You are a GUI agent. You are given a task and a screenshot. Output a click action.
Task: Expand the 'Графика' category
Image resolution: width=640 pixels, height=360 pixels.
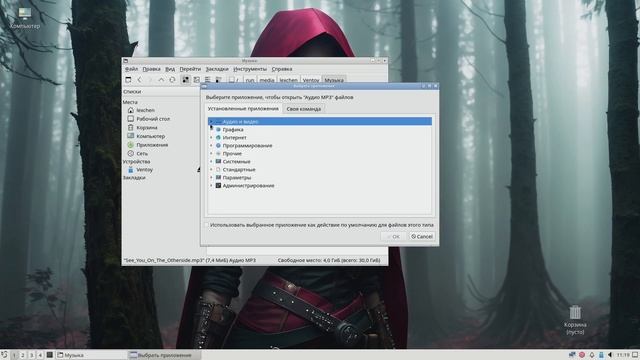pyautogui.click(x=211, y=129)
